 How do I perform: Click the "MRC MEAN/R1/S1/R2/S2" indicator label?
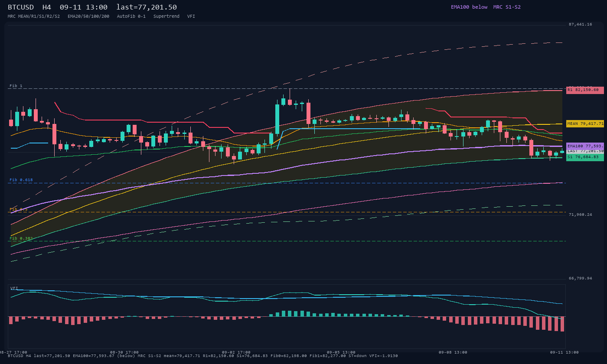click(x=34, y=16)
